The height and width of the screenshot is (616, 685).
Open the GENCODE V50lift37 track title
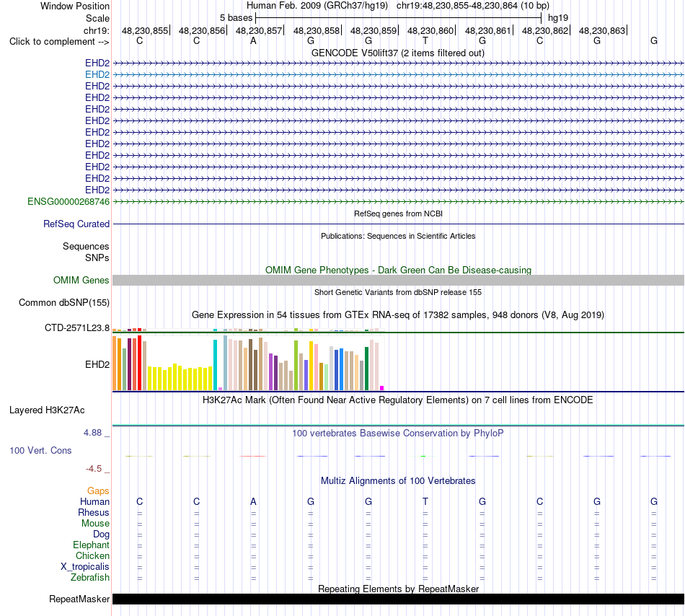397,53
